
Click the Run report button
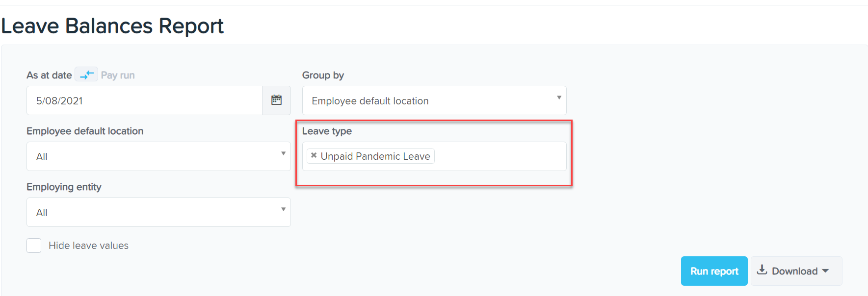(714, 271)
